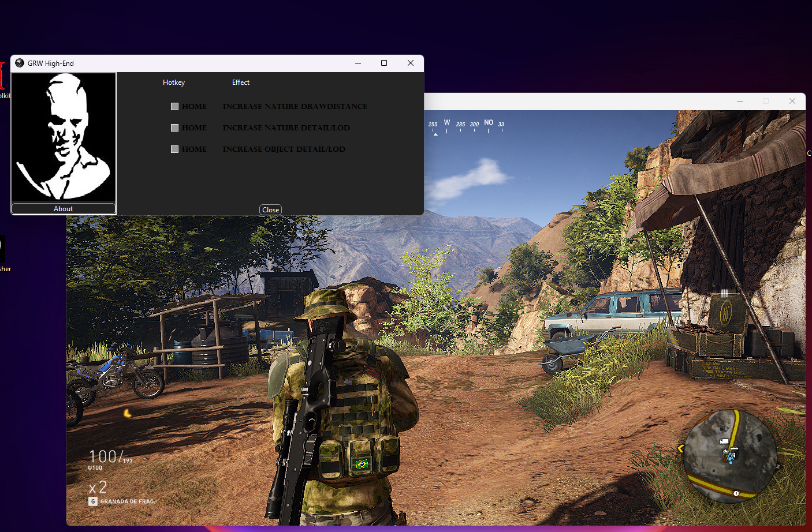This screenshot has width=812, height=532.
Task: Click the Brazil flag patch on backpack
Action: 362,464
